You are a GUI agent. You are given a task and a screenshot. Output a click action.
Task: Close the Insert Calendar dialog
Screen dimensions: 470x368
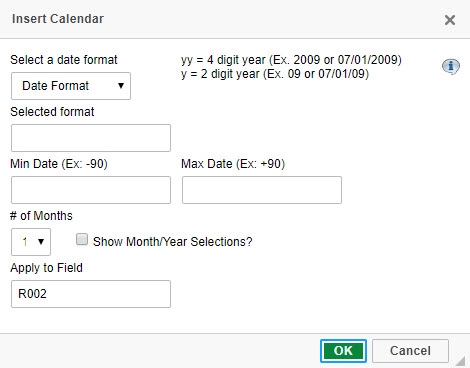[450, 20]
